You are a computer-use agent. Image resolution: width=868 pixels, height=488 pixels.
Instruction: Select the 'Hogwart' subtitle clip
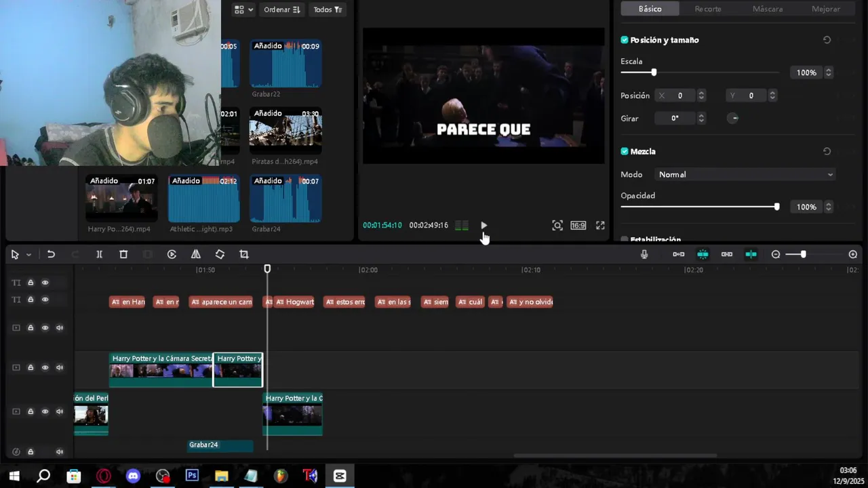[294, 302]
